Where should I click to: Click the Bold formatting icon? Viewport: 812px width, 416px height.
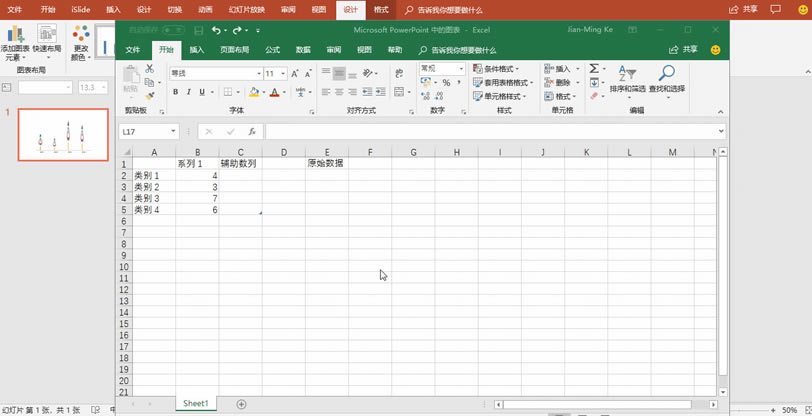coord(175,92)
